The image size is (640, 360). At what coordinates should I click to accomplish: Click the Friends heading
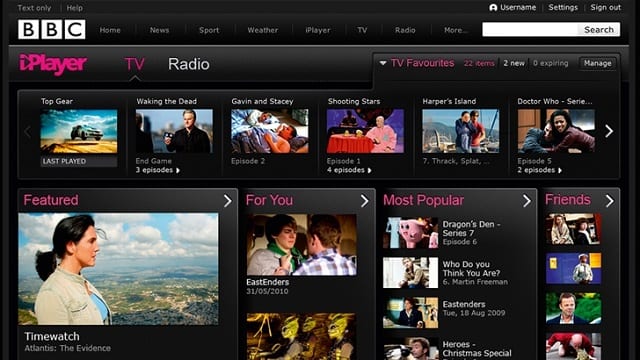(x=568, y=200)
